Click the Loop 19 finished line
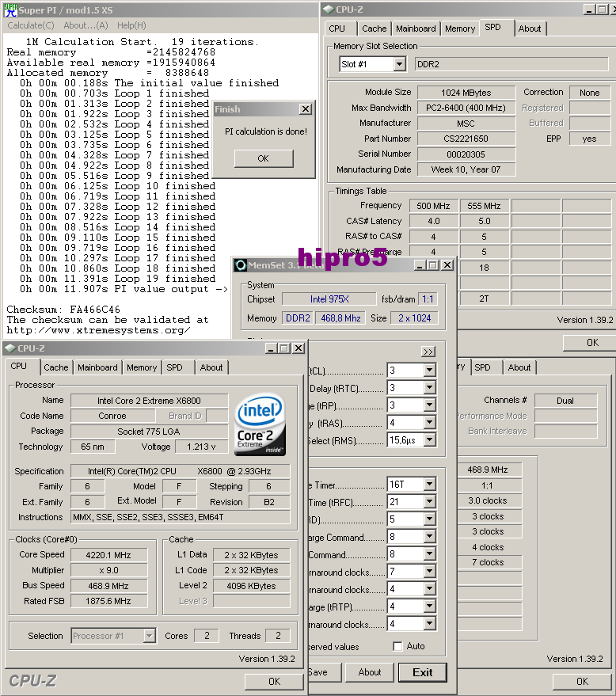Screen dimensions: 616x696 118,279
